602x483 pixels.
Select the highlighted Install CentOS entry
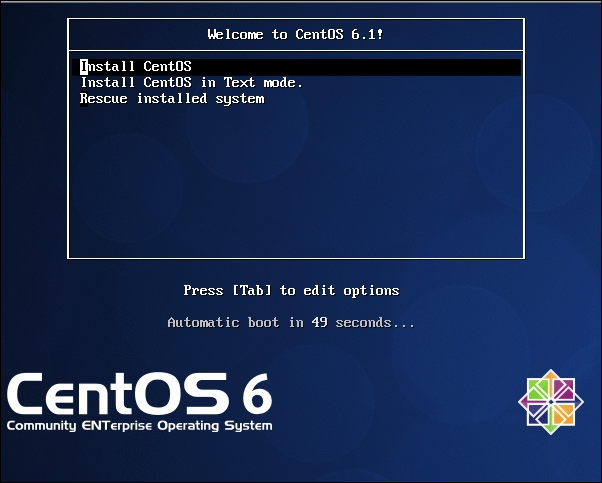click(x=296, y=67)
